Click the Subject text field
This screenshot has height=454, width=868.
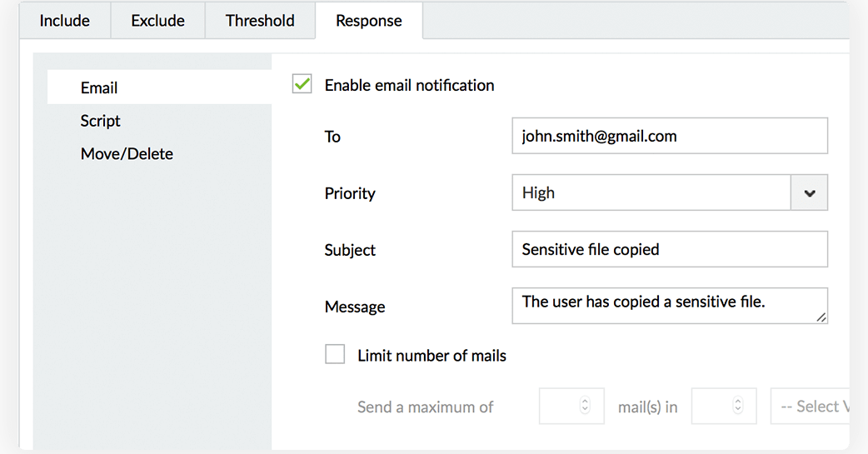[669, 249]
